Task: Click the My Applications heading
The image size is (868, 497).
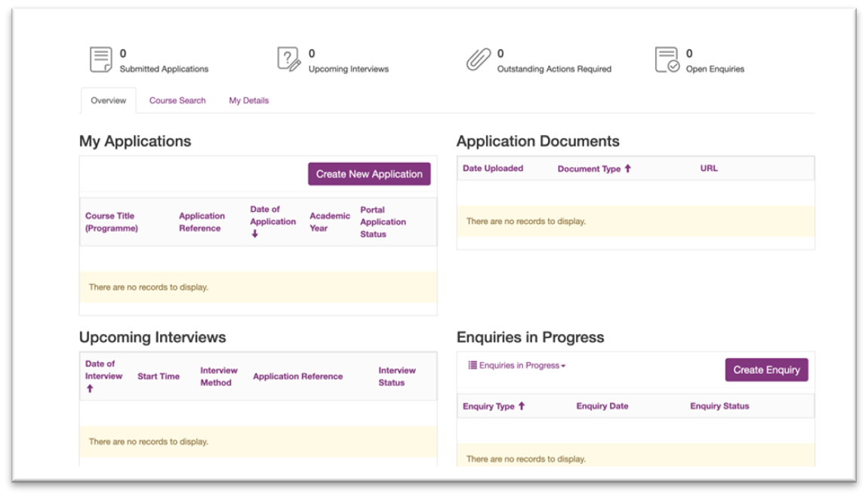Action: coord(135,142)
